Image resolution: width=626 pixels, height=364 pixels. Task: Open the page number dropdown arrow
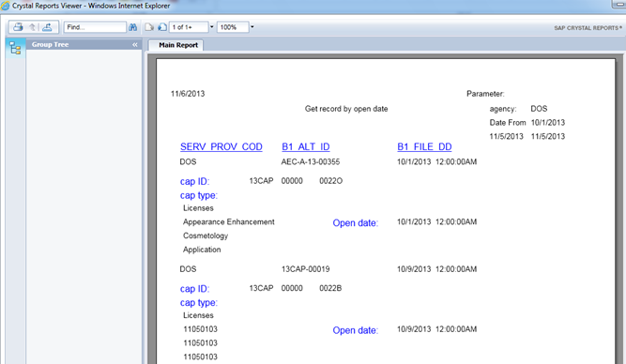coord(211,27)
